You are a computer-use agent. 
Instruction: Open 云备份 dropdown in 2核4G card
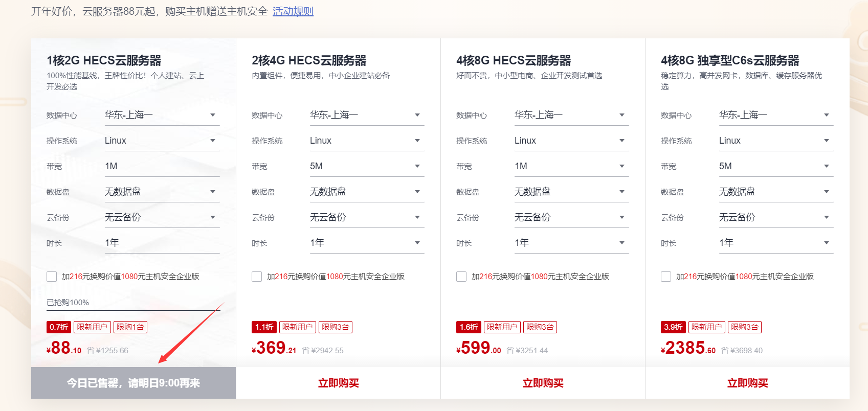(367, 217)
